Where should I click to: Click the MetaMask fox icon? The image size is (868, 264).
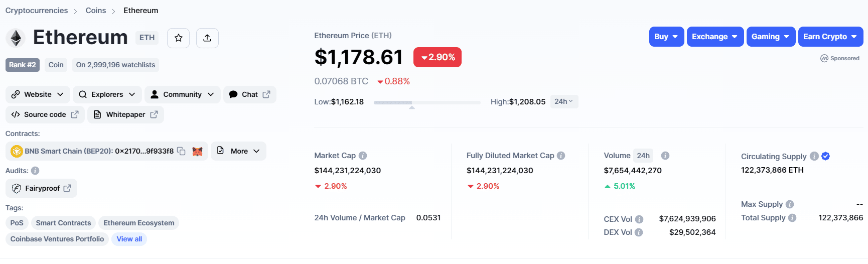coord(198,151)
